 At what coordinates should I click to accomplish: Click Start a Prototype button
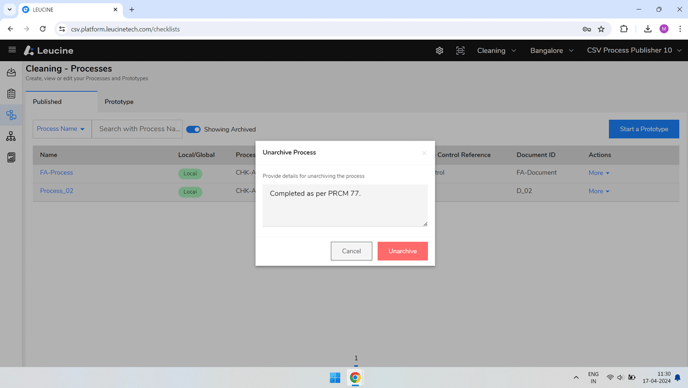[644, 129]
